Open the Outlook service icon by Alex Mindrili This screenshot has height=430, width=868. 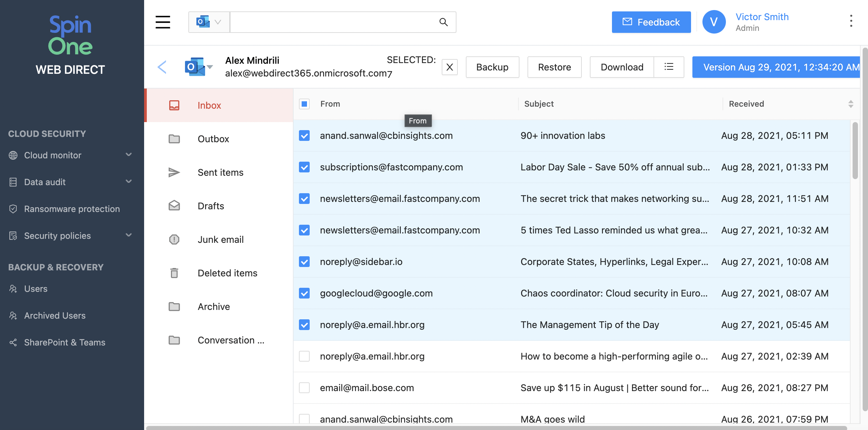(195, 66)
